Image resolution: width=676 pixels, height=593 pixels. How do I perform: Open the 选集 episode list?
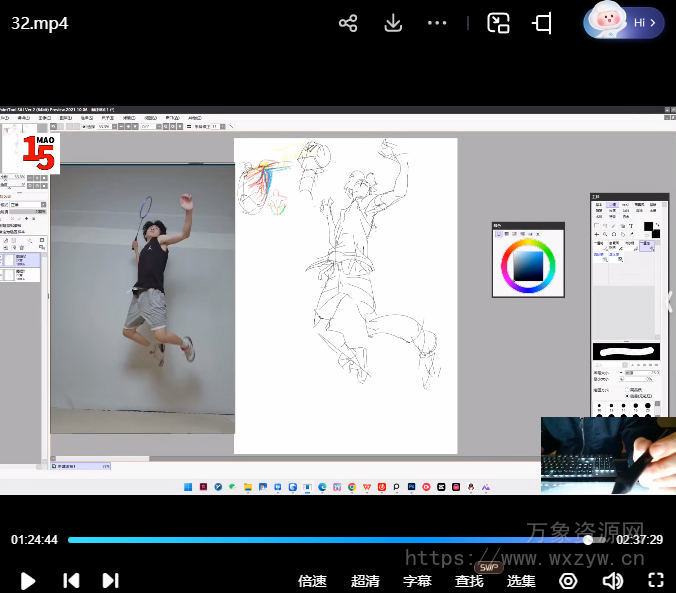[x=521, y=581]
